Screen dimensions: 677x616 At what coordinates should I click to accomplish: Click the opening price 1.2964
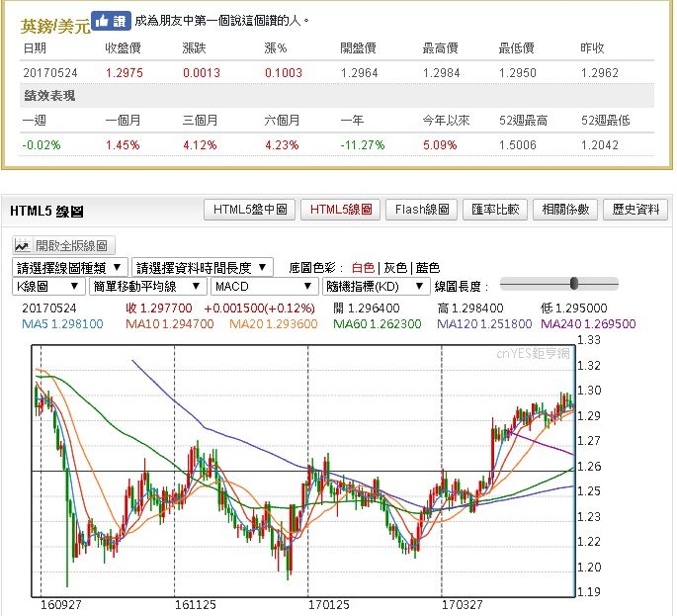pos(359,72)
